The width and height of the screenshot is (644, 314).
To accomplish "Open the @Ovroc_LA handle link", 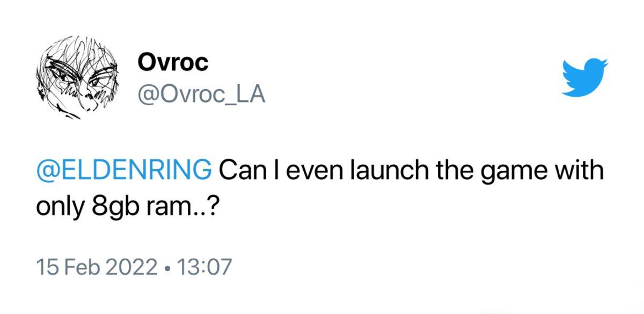I will click(201, 95).
